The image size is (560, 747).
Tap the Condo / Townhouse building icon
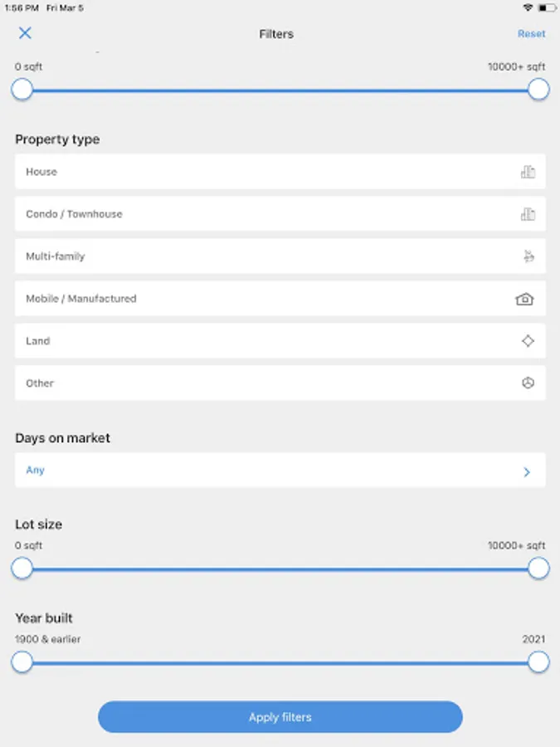(x=528, y=214)
